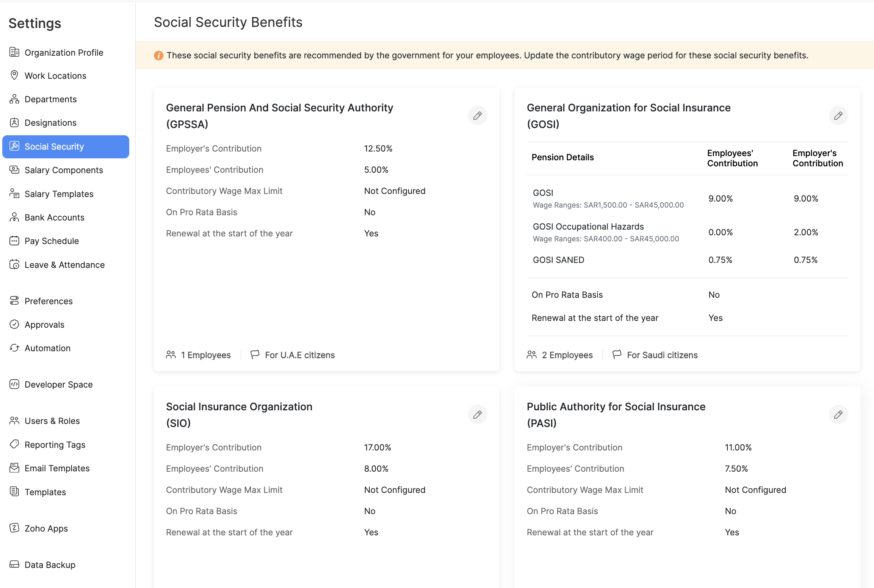Select the Work Locations pin icon
This screenshot has width=874, height=588.
14,75
